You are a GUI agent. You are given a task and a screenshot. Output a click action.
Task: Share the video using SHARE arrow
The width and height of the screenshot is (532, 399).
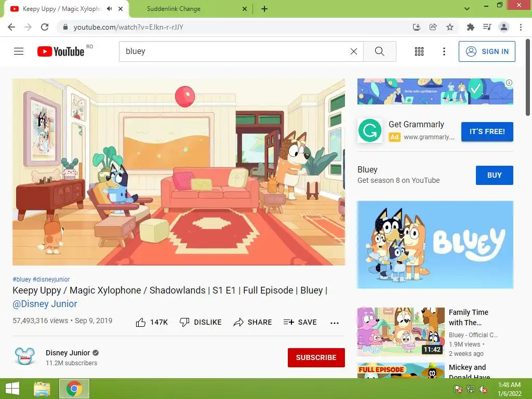tap(253, 322)
